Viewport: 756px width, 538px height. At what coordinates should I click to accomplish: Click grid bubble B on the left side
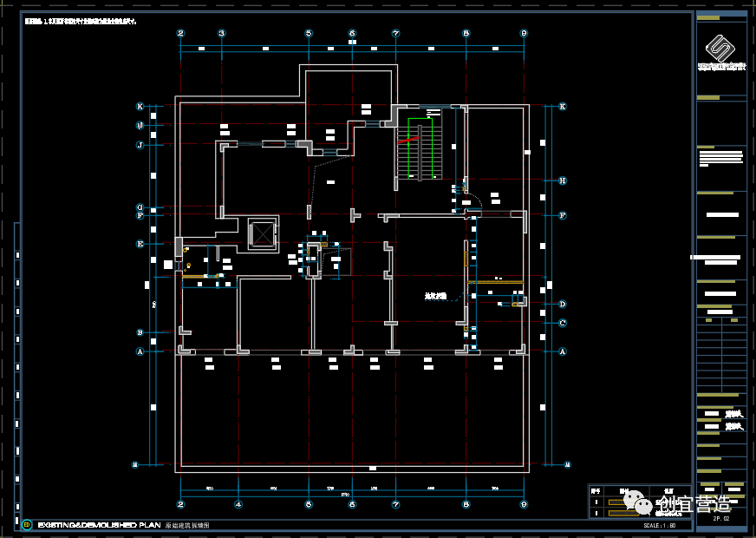click(x=140, y=332)
